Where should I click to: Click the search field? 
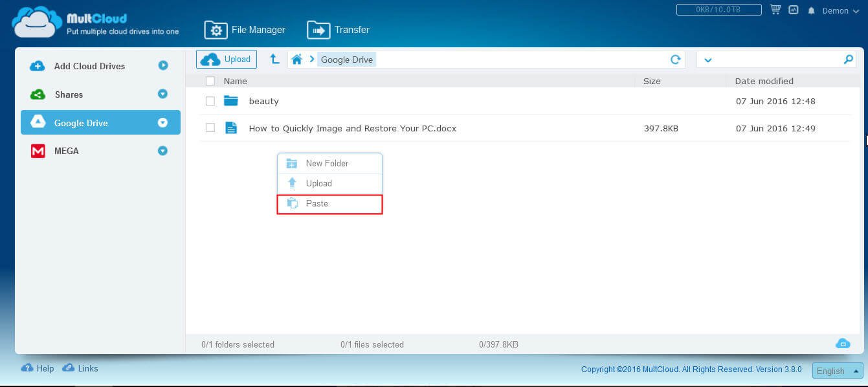click(x=776, y=60)
